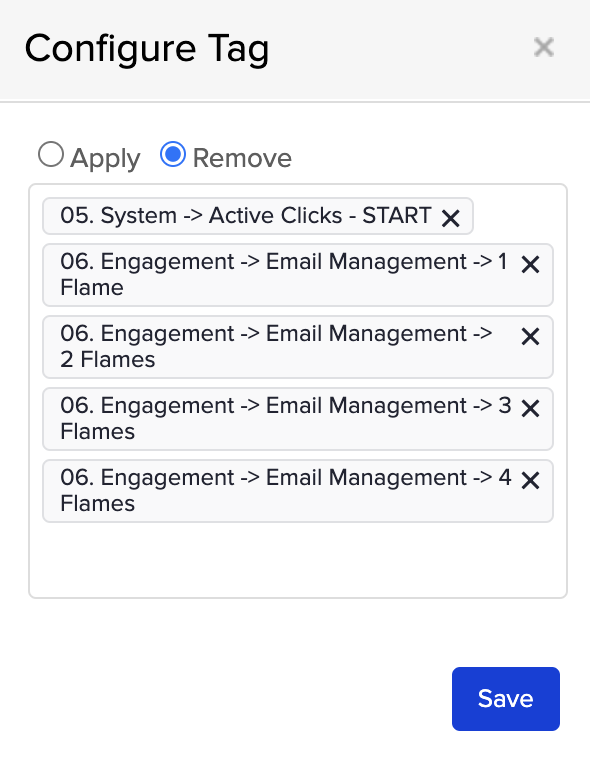
Task: Select the 05. System Active Clicks chip text
Action: pos(246,216)
